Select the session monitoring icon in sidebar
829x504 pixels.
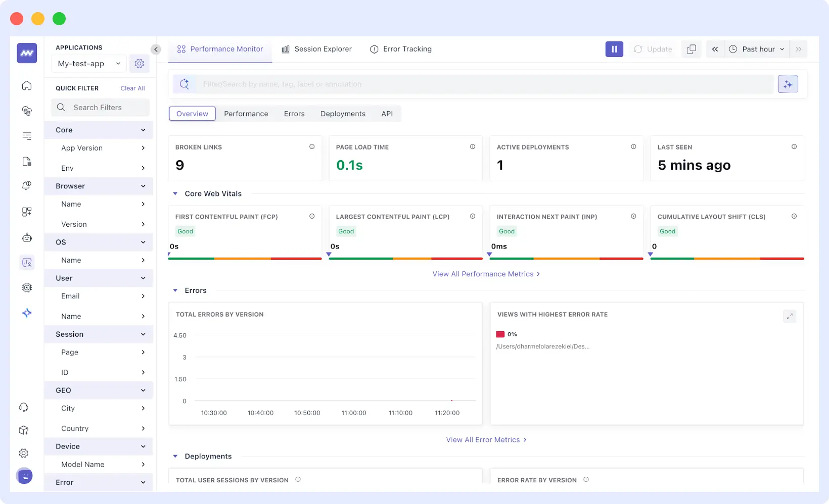pyautogui.click(x=26, y=262)
